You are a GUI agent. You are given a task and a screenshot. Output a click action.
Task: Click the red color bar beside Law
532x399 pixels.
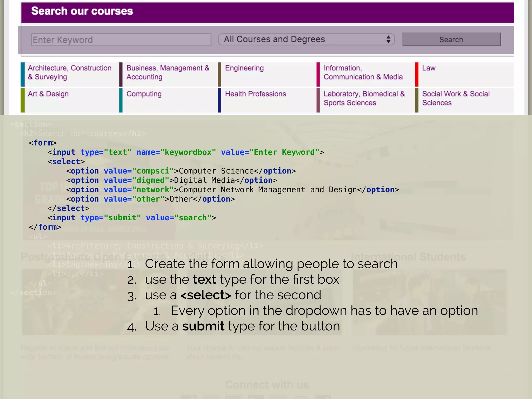pyautogui.click(x=417, y=74)
